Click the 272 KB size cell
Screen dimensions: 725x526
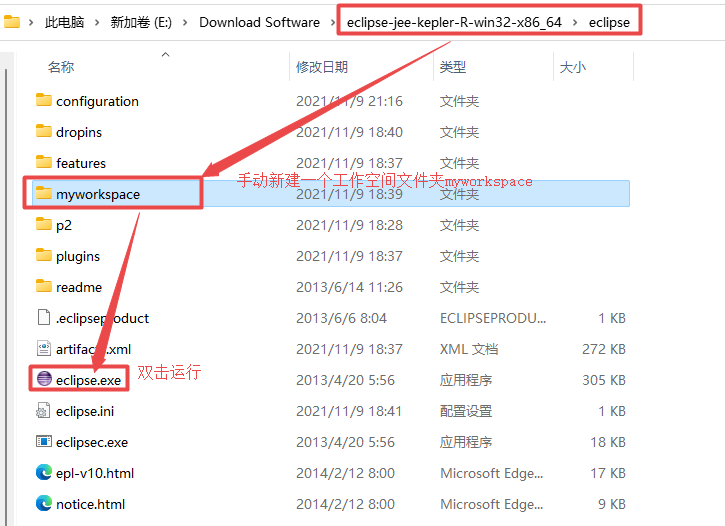604,349
